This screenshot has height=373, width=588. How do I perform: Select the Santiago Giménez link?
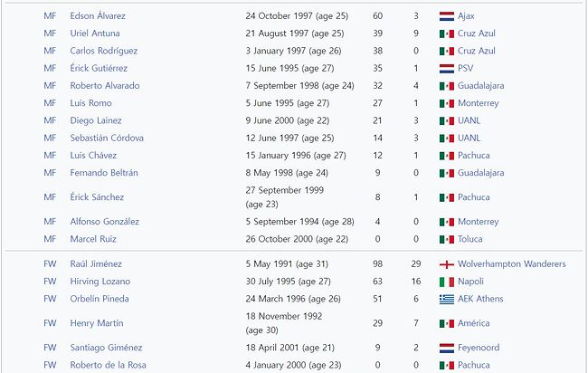pyautogui.click(x=106, y=348)
